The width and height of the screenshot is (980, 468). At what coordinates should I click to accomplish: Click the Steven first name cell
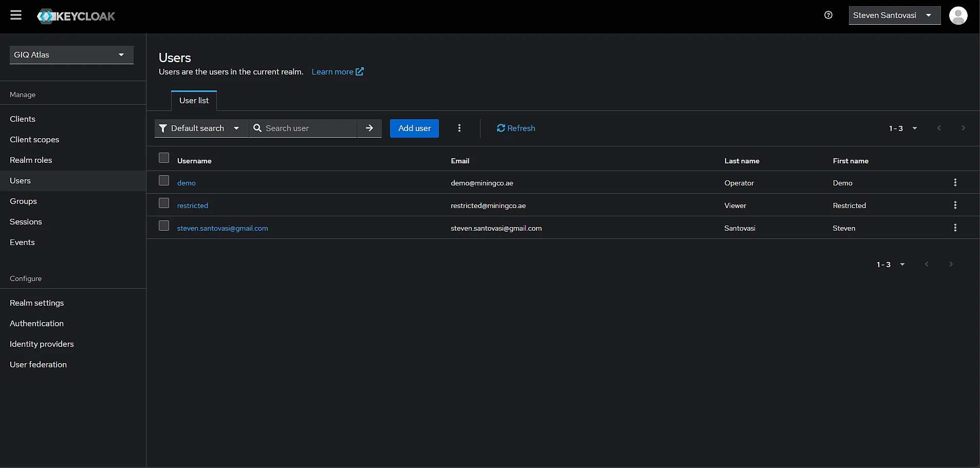844,228
